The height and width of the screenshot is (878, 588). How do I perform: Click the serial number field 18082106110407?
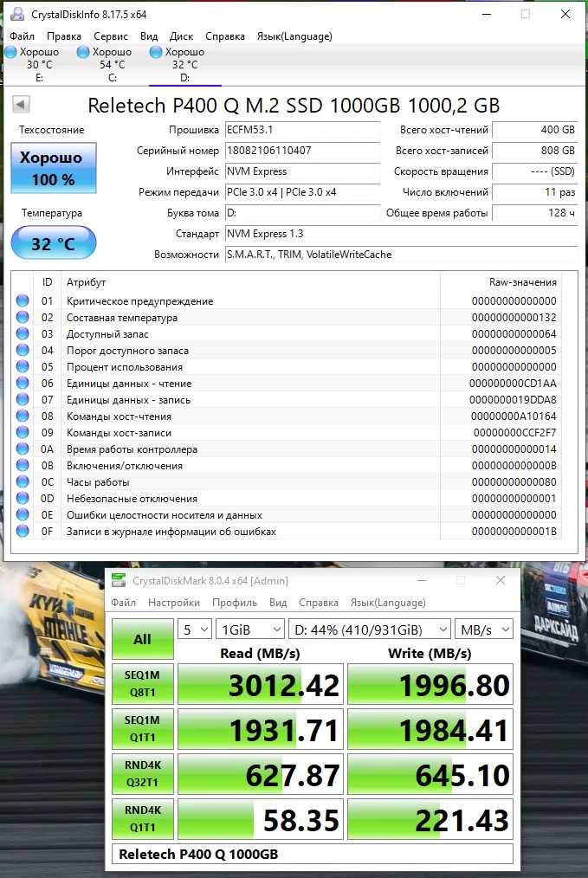coord(302,151)
